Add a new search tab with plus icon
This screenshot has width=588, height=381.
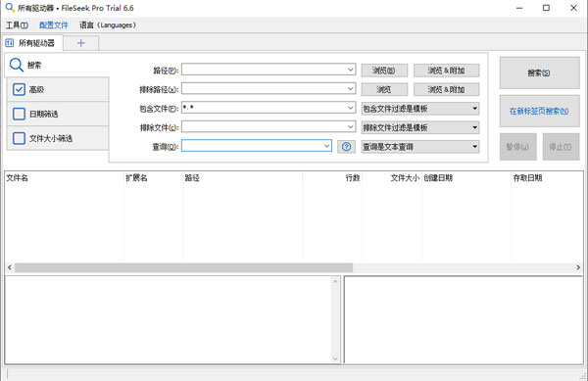(80, 43)
